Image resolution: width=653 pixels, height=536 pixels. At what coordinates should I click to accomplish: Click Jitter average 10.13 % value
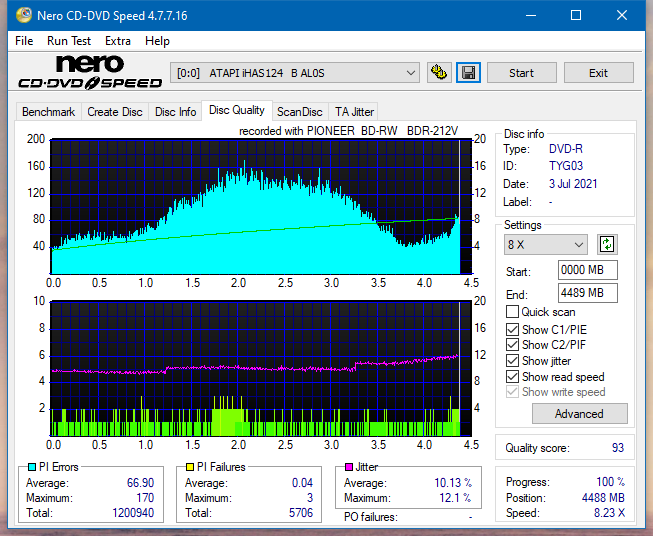point(453,483)
